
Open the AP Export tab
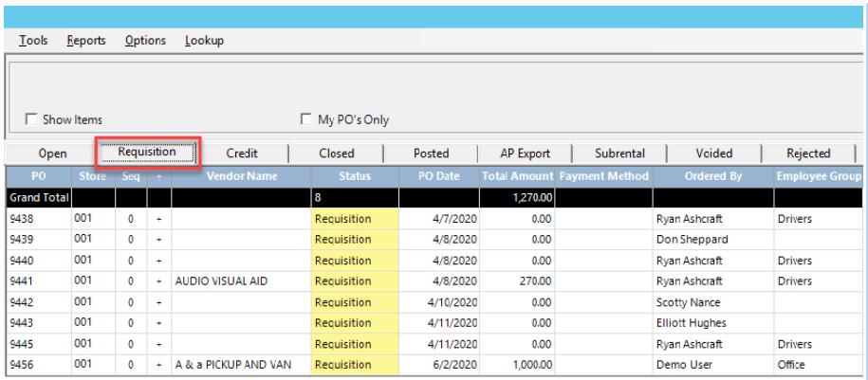pyautogui.click(x=525, y=154)
